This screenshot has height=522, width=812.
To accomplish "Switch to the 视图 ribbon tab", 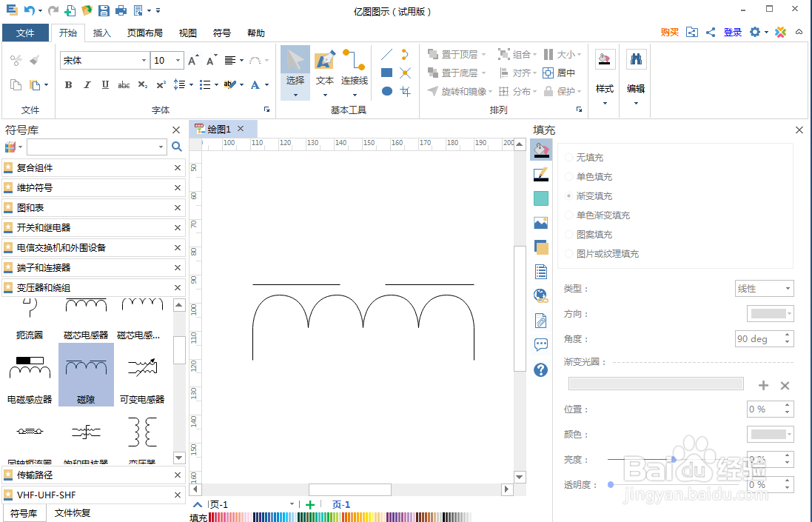I will 187,33.
